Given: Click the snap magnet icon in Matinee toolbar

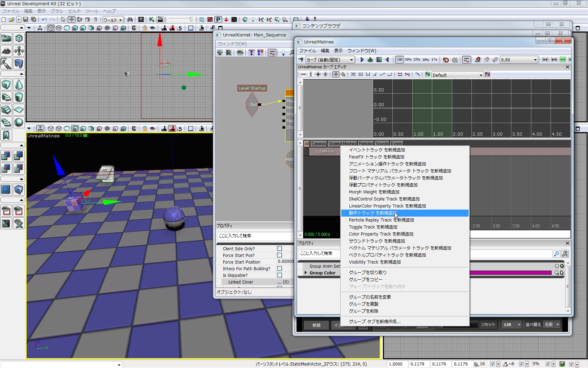Looking at the screenshot, I should [x=478, y=60].
